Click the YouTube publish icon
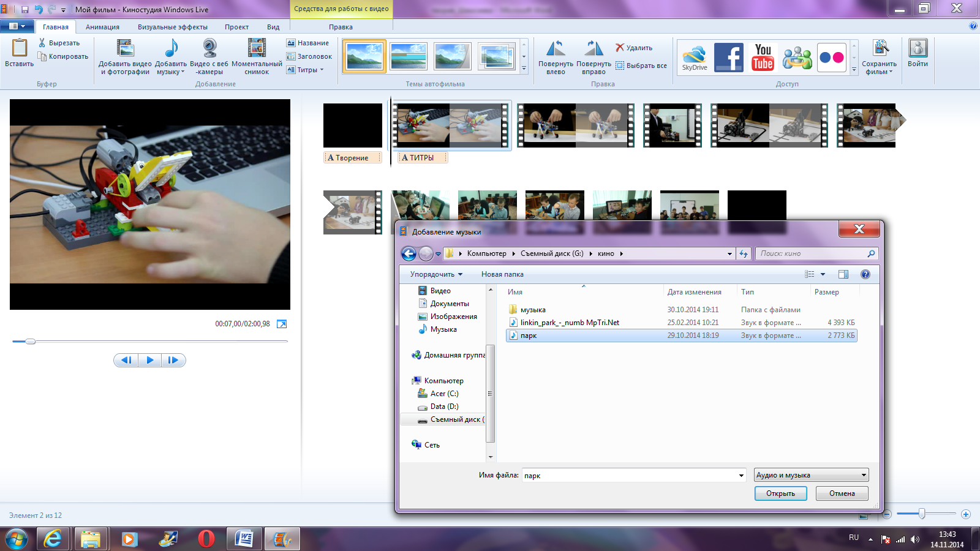980x551 pixels. [x=763, y=58]
